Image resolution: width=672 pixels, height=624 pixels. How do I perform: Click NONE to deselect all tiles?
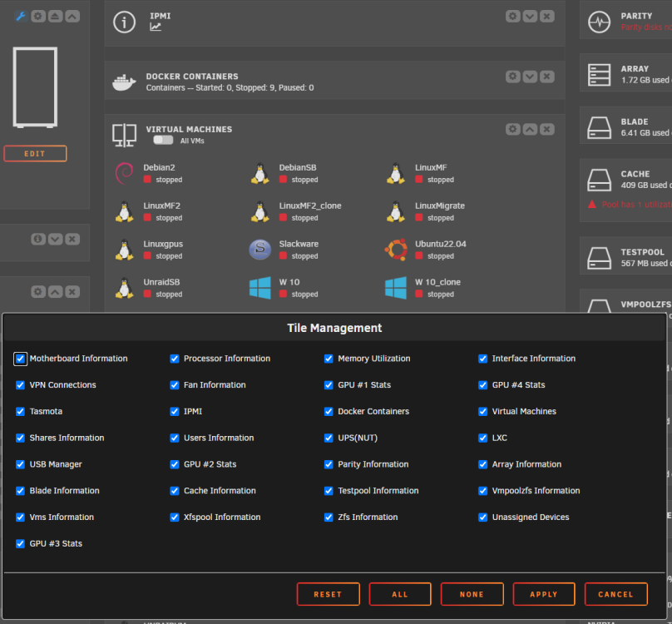pyautogui.click(x=472, y=594)
